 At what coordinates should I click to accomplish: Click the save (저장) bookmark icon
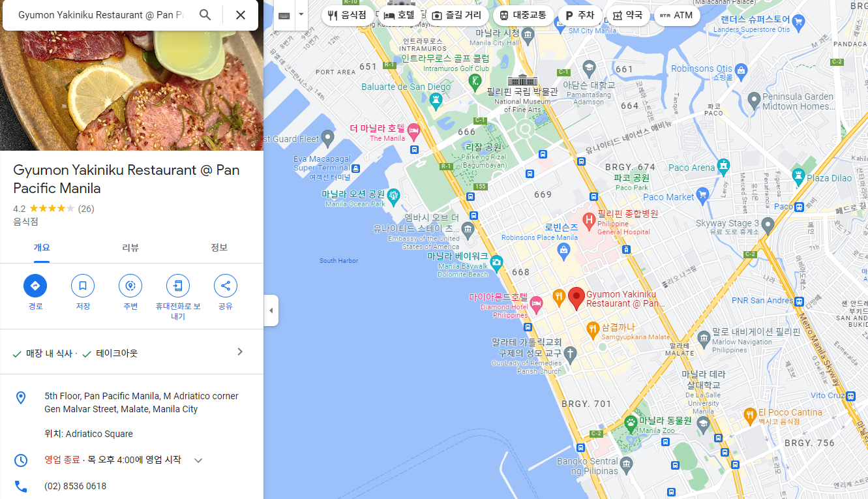[83, 286]
